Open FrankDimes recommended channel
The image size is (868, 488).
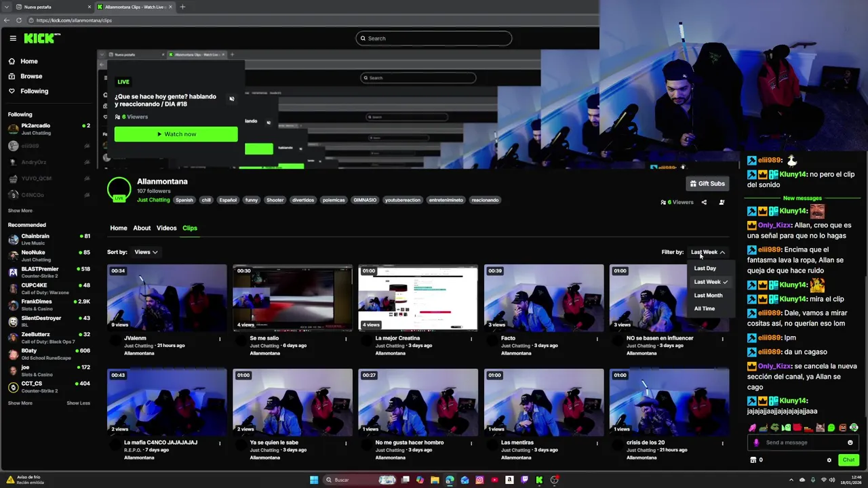(49, 304)
